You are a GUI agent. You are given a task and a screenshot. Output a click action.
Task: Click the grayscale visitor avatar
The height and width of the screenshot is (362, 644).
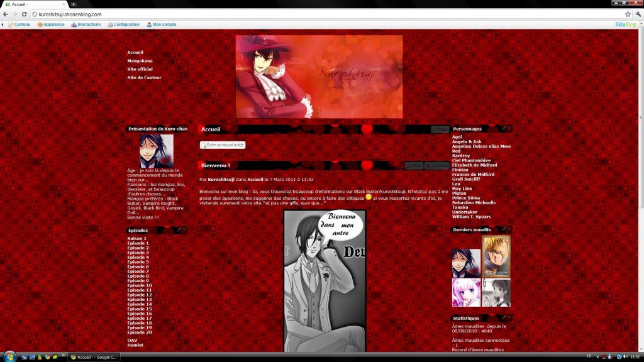pyautogui.click(x=496, y=293)
